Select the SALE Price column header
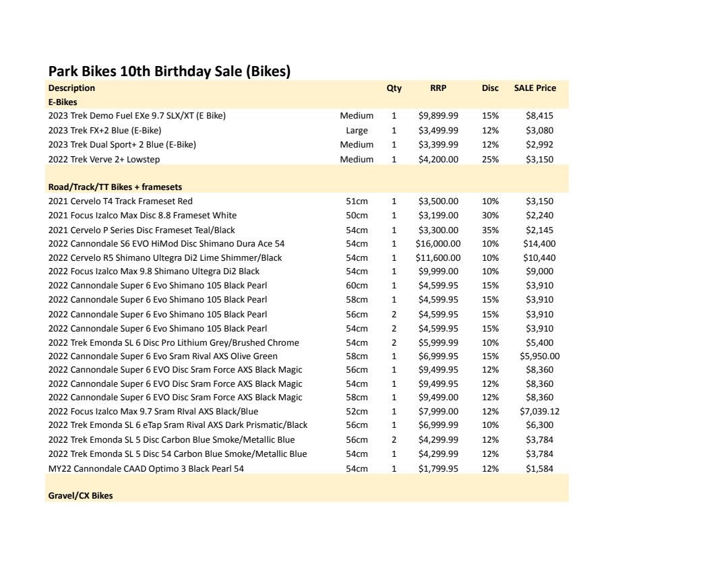 tap(535, 88)
